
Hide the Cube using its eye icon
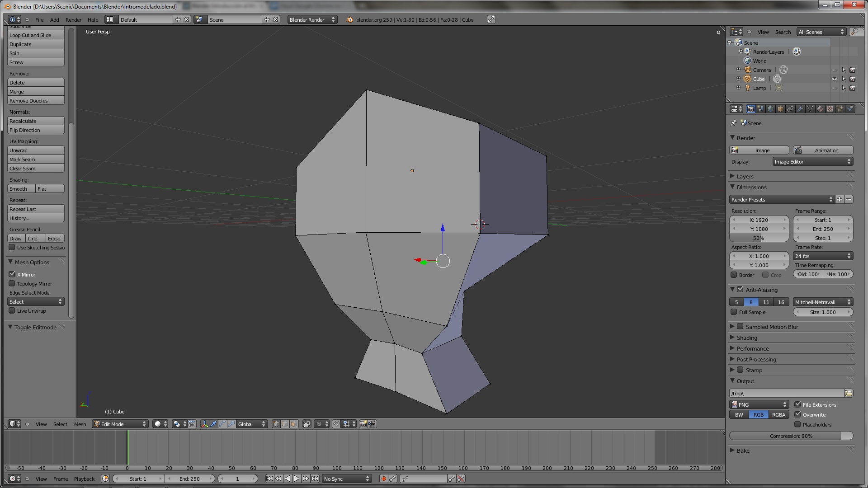[x=835, y=79]
